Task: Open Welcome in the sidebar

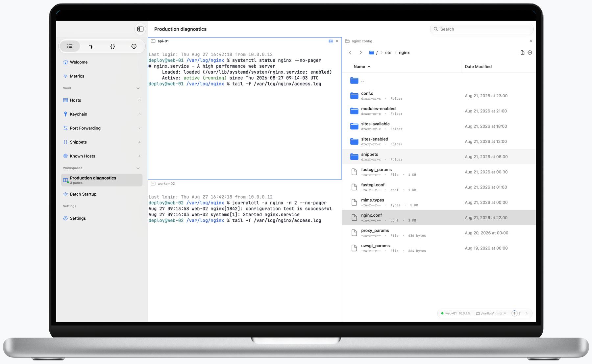Action: (102, 62)
